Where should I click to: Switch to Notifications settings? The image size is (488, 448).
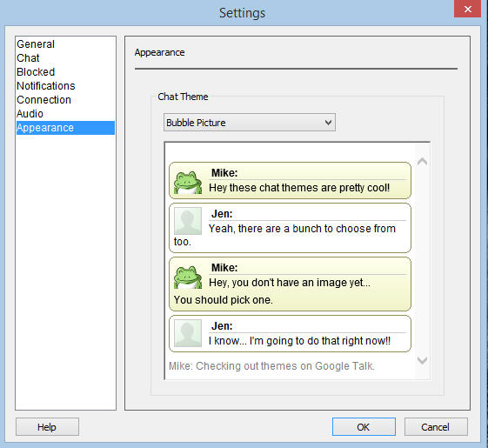46,86
